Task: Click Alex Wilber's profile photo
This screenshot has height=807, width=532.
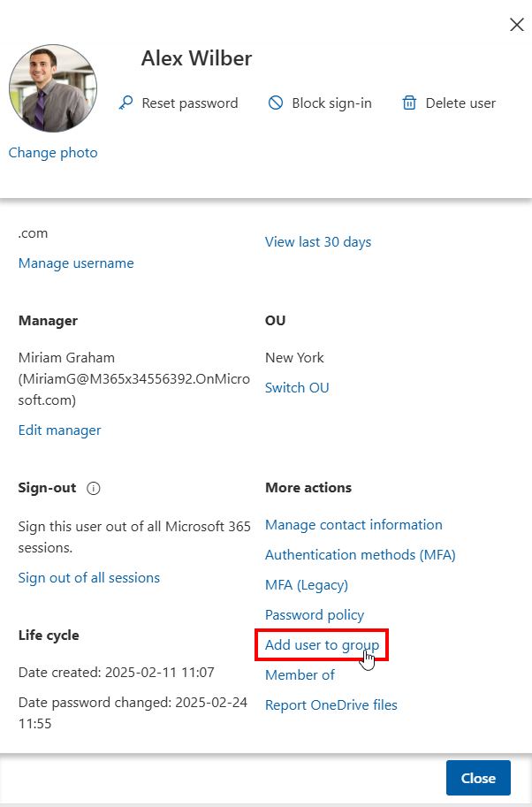Action: tap(53, 90)
